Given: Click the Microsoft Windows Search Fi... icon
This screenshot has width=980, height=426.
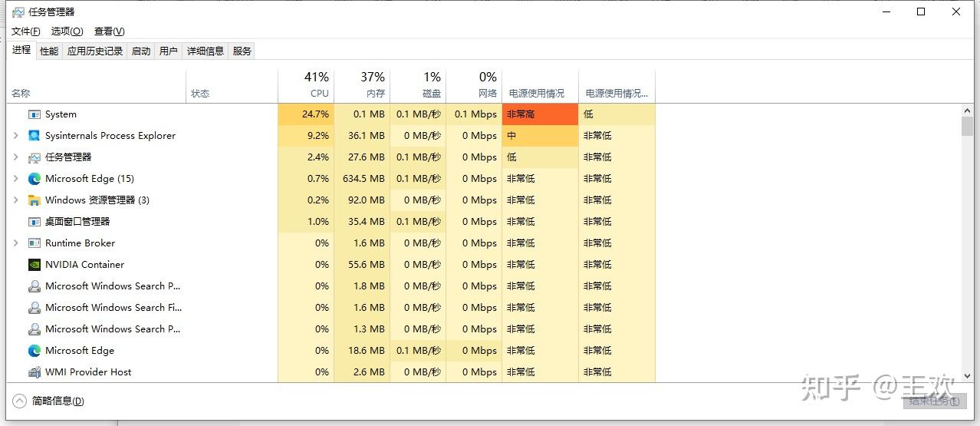Looking at the screenshot, I should tap(34, 308).
